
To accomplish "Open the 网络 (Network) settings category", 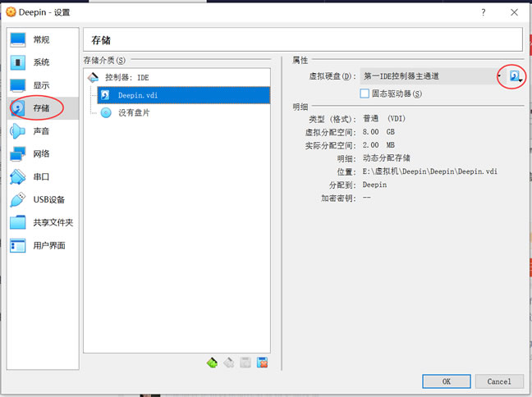I will pyautogui.click(x=43, y=153).
